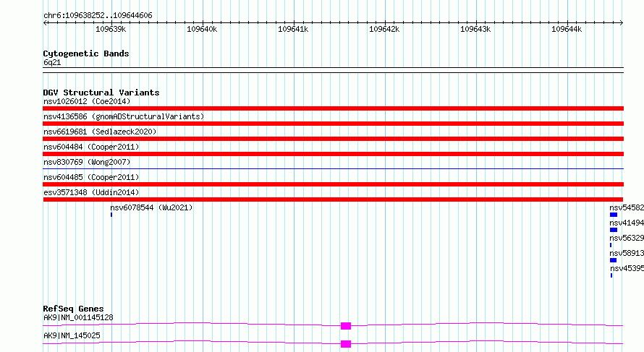Screen dimensions: 644x352
Task: Click the 109640k ruler tick label
Action: (x=202, y=29)
